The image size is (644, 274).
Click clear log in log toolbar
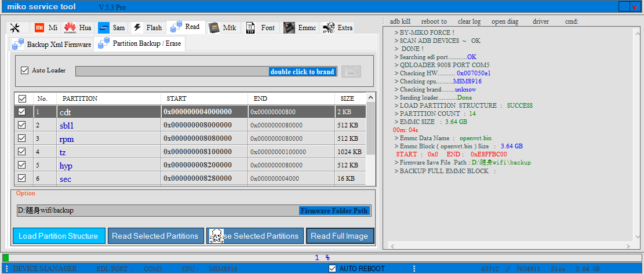click(x=469, y=21)
